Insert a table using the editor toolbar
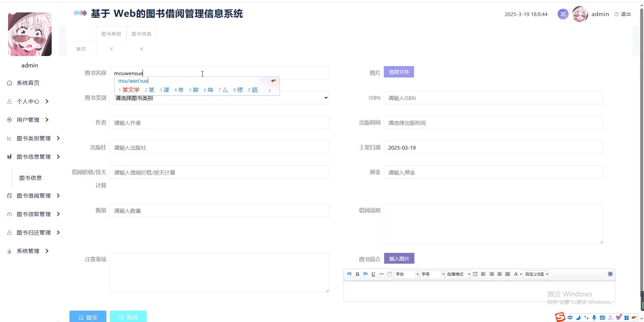The height and width of the screenshot is (322, 644). coord(475,274)
